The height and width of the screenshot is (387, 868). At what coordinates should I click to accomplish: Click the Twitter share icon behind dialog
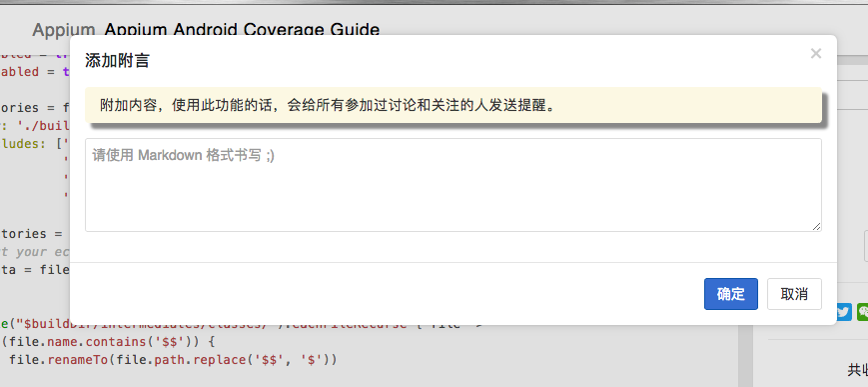point(844,312)
